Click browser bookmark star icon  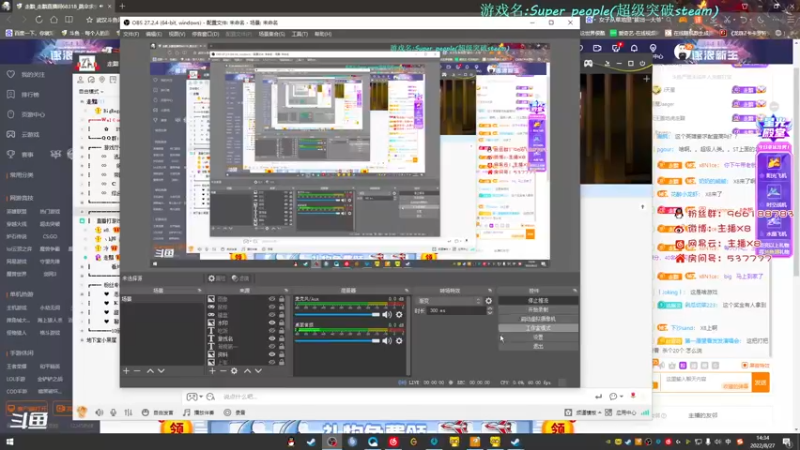tap(89, 19)
